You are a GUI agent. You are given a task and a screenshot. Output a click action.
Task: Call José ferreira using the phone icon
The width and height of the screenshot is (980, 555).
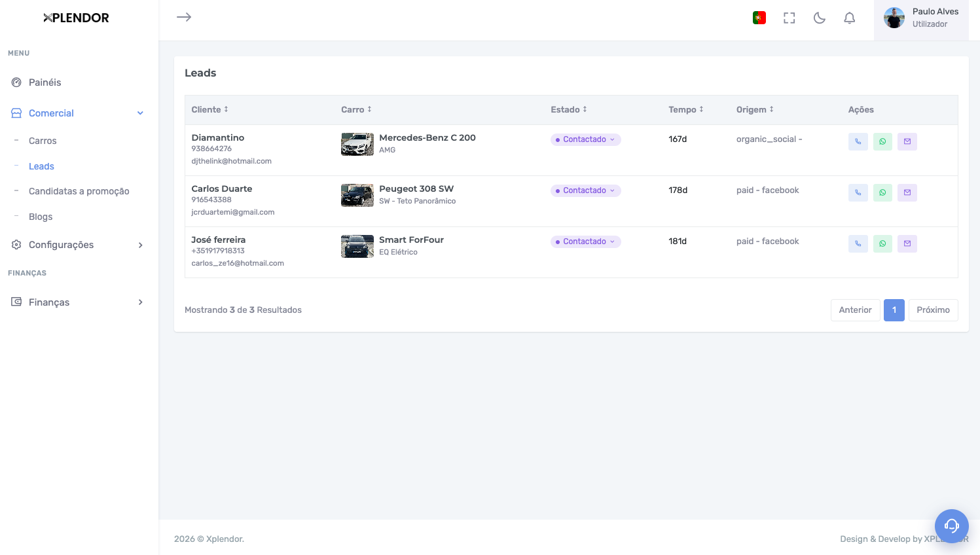(858, 243)
